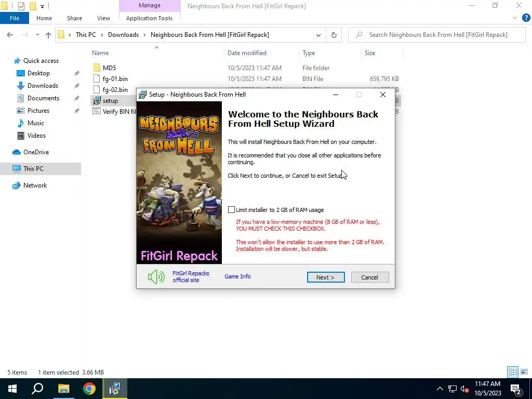Click the Manage contextual tab
The height and width of the screenshot is (399, 532).
click(150, 5)
